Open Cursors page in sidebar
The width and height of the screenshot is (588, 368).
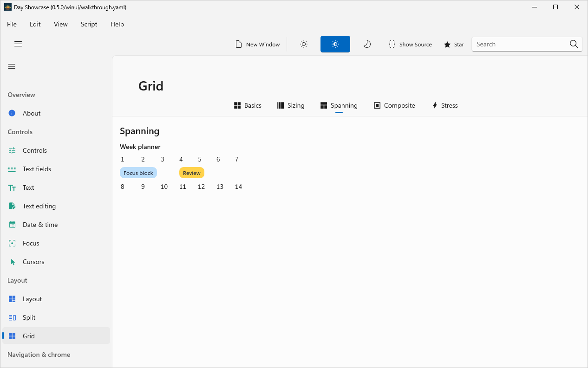(56, 262)
